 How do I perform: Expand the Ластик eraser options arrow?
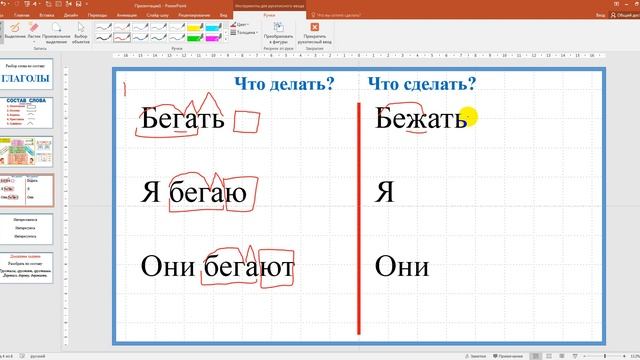(34, 41)
